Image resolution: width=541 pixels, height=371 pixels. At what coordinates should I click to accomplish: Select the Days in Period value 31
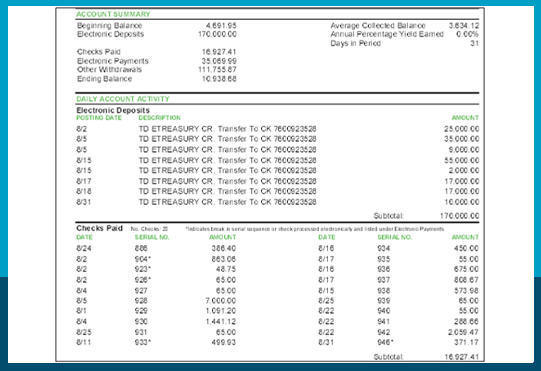click(x=475, y=43)
